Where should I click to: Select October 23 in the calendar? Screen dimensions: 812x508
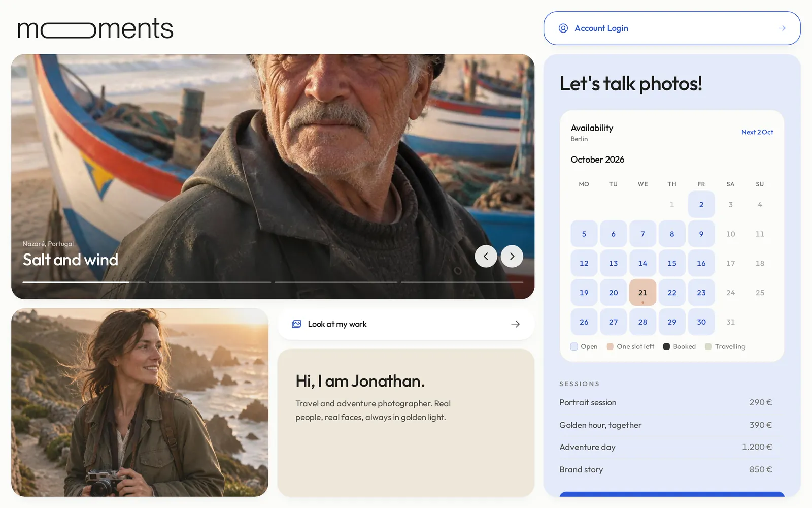click(701, 293)
